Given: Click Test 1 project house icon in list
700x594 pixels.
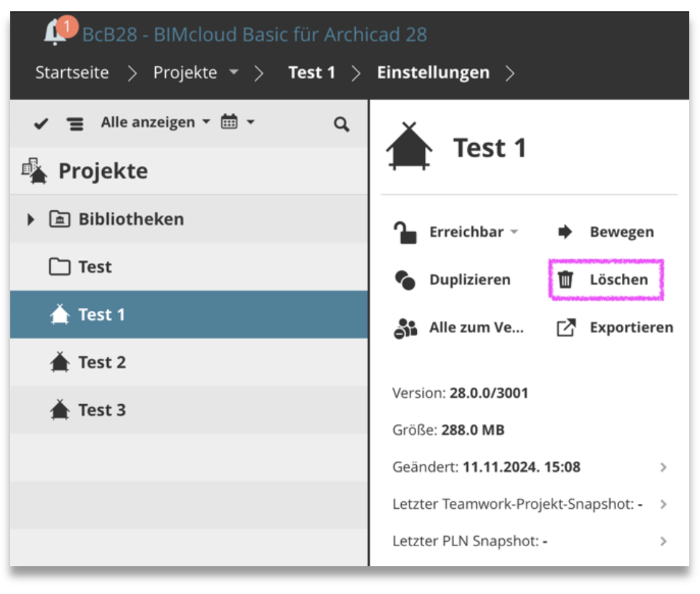Looking at the screenshot, I should pos(59,314).
